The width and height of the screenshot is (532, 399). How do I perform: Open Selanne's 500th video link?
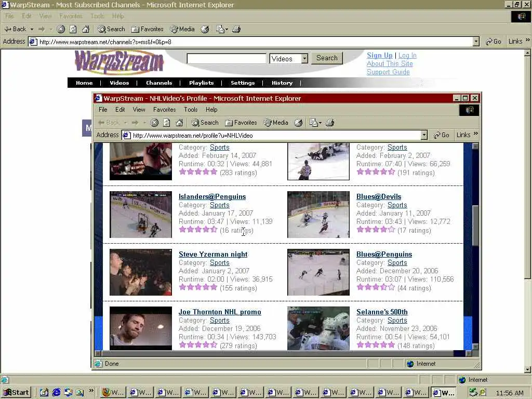point(382,312)
